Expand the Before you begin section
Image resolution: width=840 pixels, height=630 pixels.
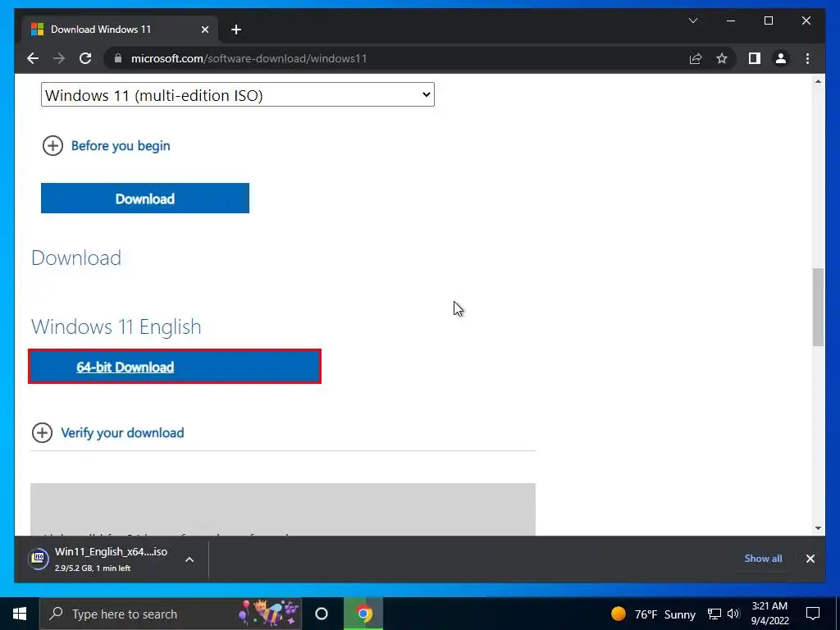[106, 146]
